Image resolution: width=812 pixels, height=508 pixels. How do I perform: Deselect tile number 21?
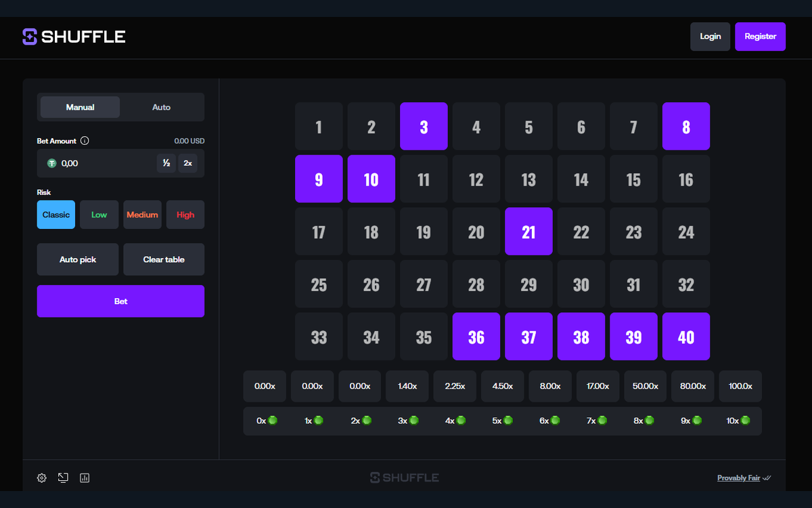coord(528,232)
